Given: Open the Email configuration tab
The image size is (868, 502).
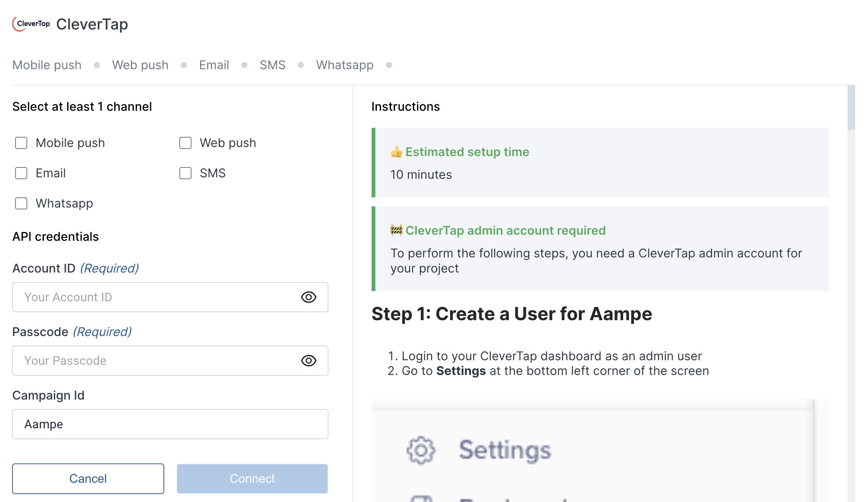Looking at the screenshot, I should click(214, 65).
